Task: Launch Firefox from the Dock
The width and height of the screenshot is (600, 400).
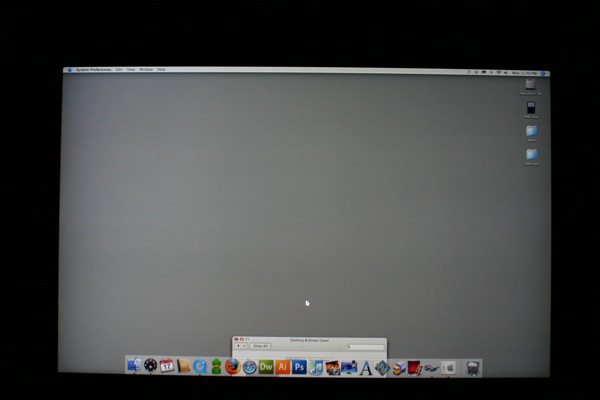Action: [232, 367]
